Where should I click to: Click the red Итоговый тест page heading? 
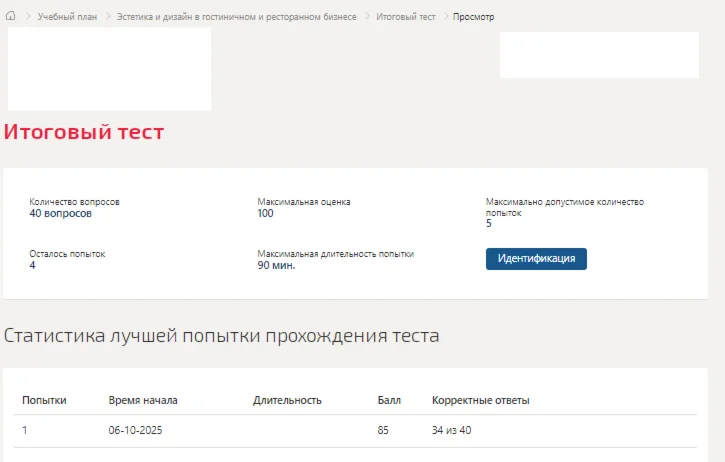click(84, 132)
